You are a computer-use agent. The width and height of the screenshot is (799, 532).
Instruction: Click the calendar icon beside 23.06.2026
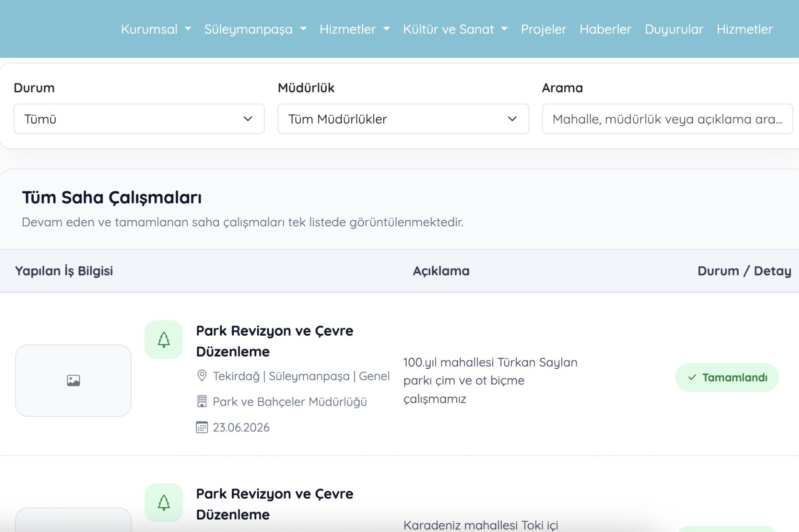(202, 427)
